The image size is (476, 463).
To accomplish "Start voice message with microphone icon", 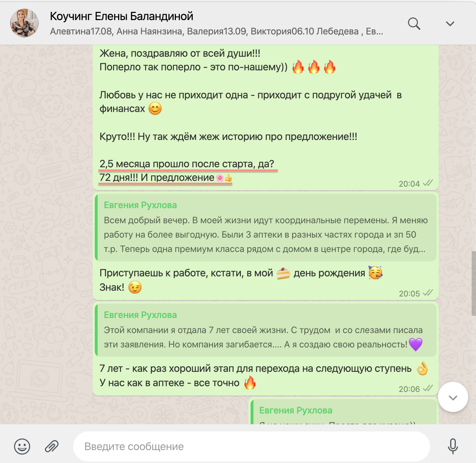I will tap(453, 446).
